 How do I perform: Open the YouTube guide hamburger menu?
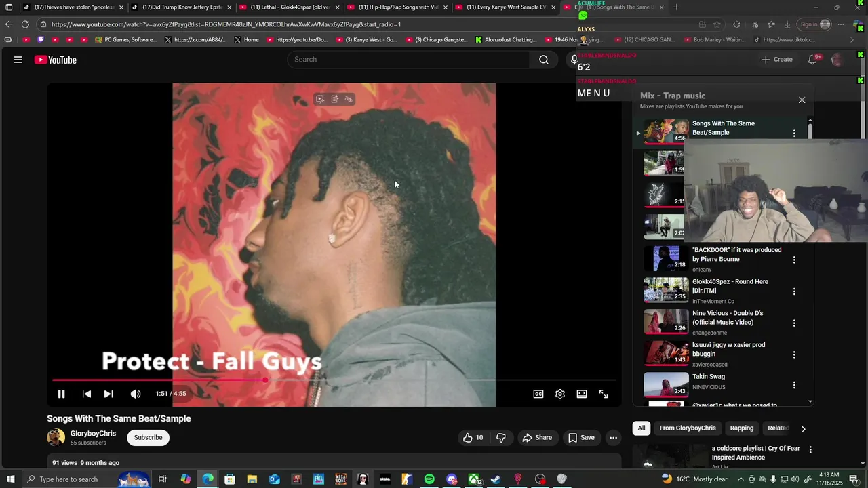pos(18,60)
